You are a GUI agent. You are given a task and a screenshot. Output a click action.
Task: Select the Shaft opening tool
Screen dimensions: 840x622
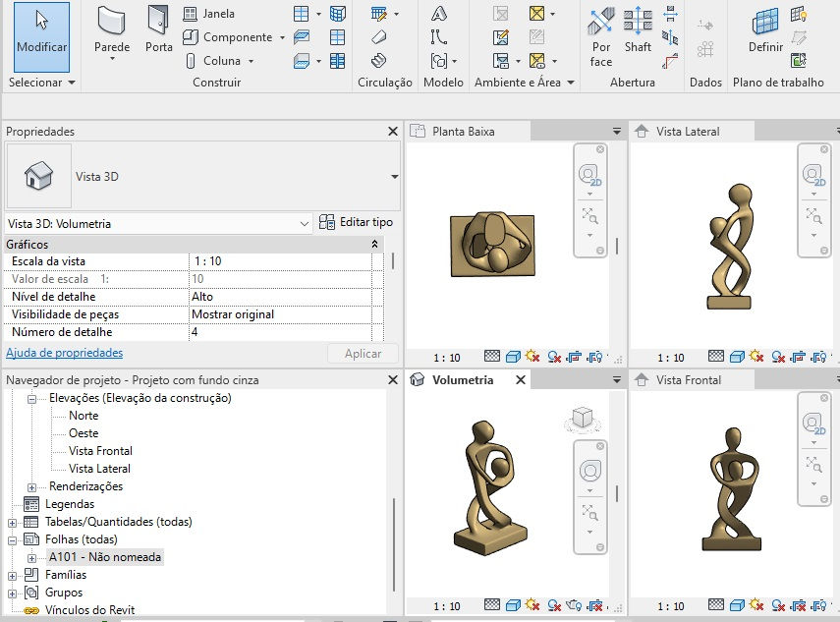point(638,29)
